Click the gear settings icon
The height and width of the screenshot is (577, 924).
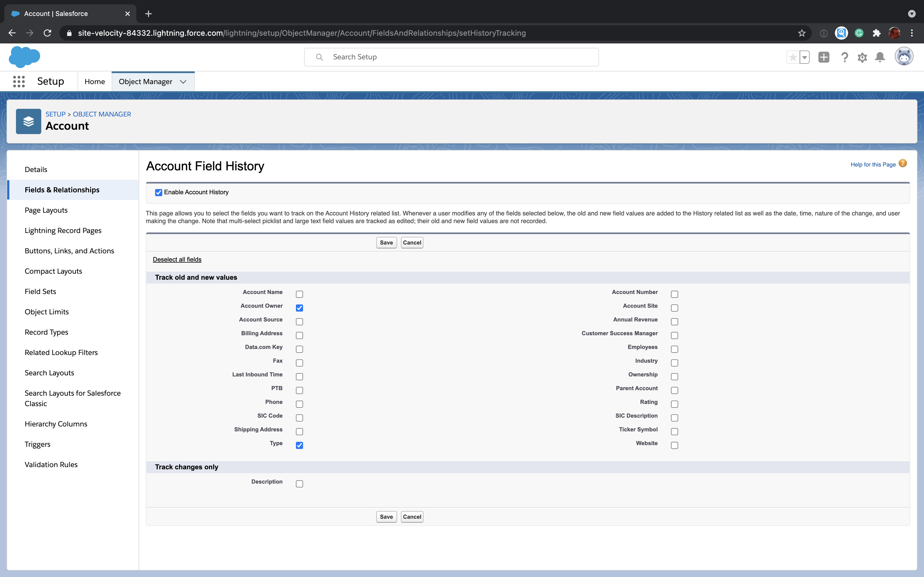862,57
